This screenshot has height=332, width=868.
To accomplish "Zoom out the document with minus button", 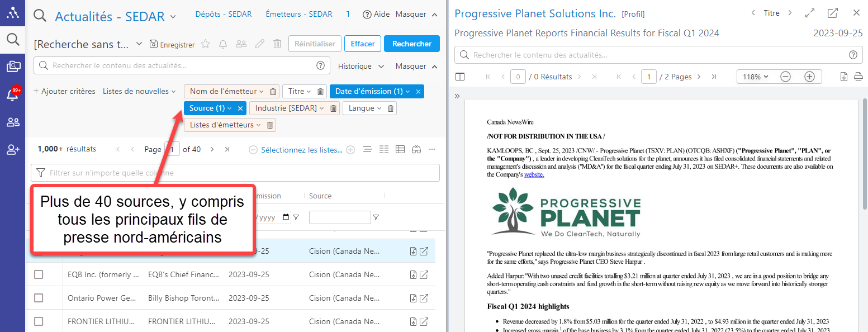I will [x=785, y=77].
